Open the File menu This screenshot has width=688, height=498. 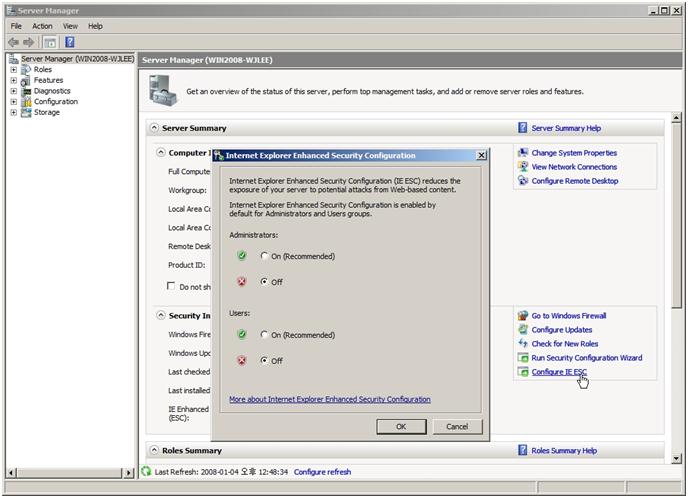[x=16, y=26]
